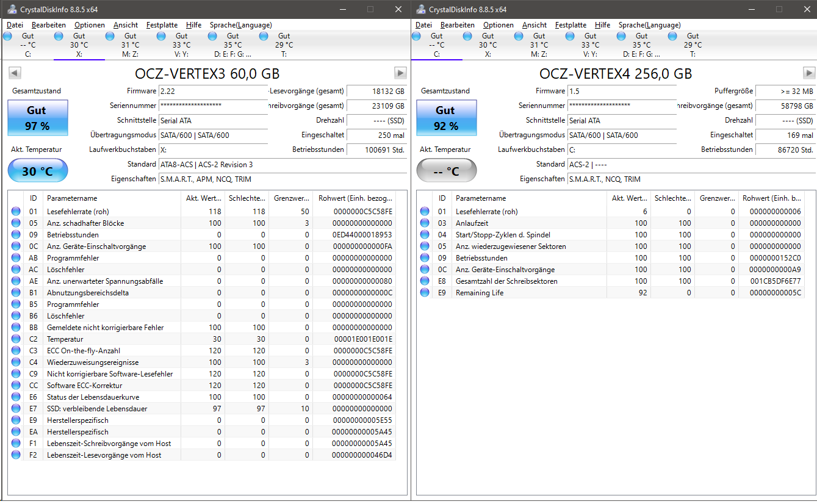Click Gut 97 % health status button
The width and height of the screenshot is (817, 504).
[38, 118]
